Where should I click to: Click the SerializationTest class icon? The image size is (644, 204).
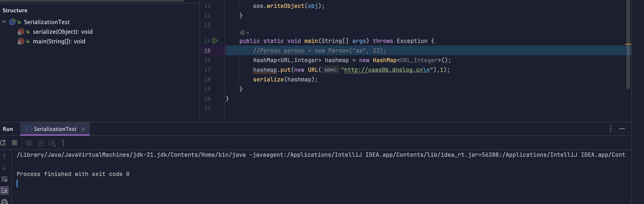click(x=12, y=22)
